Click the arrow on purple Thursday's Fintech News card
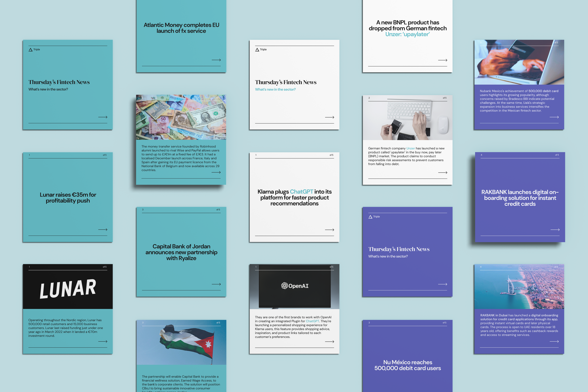This screenshot has height=392, width=588. pos(442,284)
